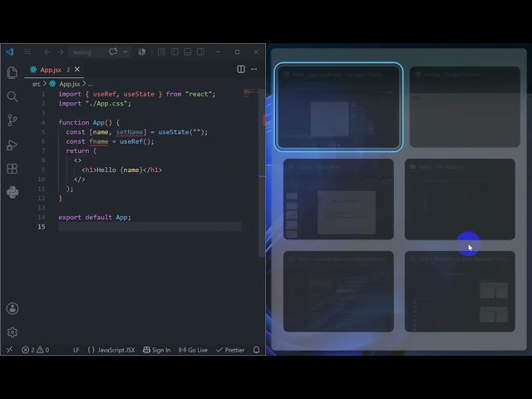Click 'Sign In' in the status bar
This screenshot has width=532, height=399.
157,350
